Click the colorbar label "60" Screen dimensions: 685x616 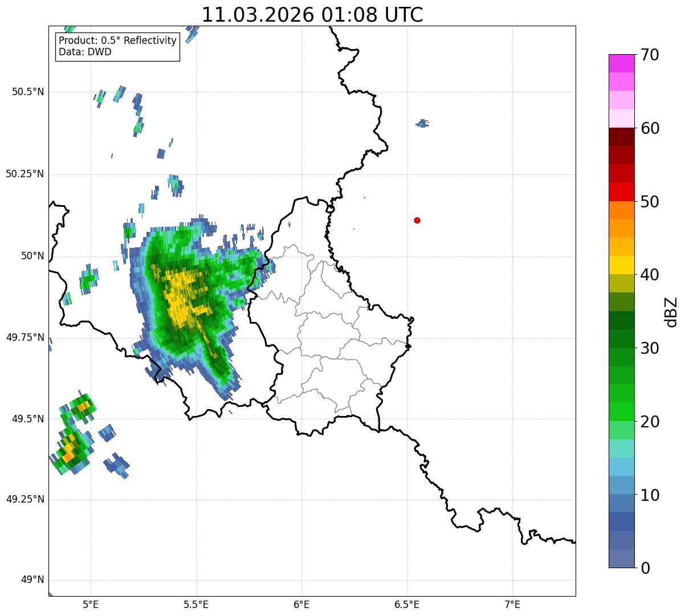(650, 128)
